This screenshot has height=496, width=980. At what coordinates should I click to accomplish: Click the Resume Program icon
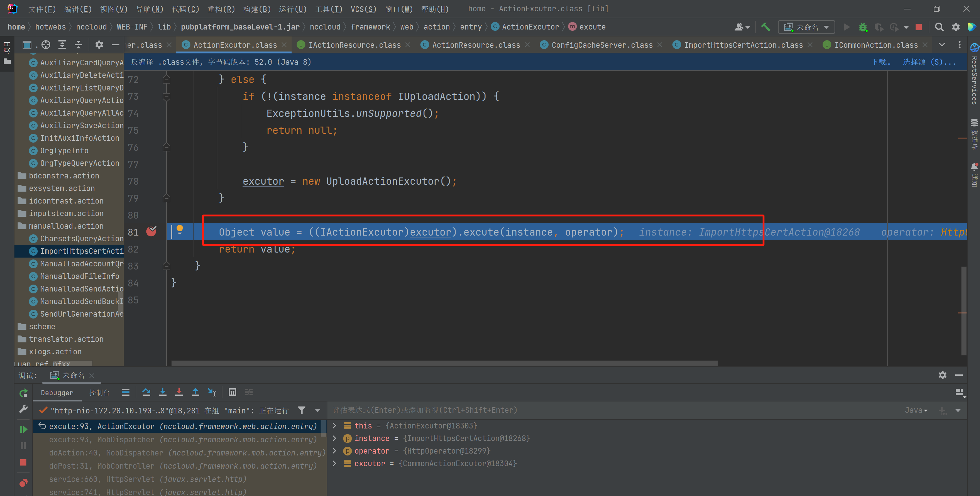pos(23,429)
